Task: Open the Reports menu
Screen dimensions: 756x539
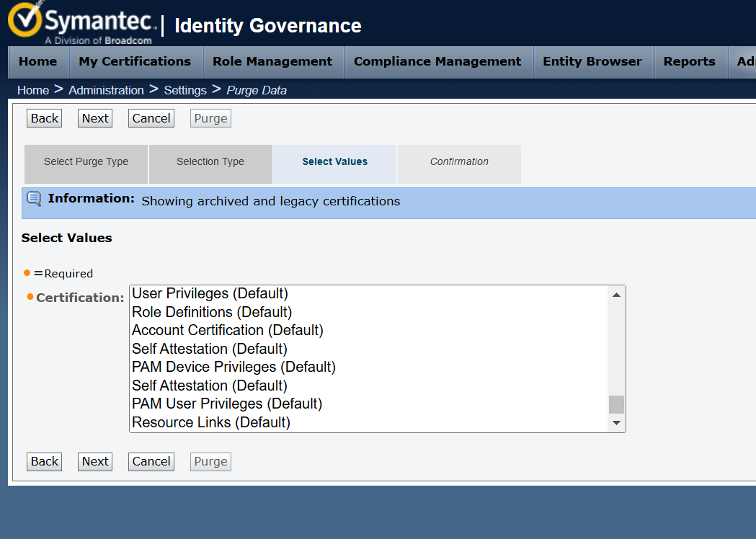Action: click(x=689, y=62)
